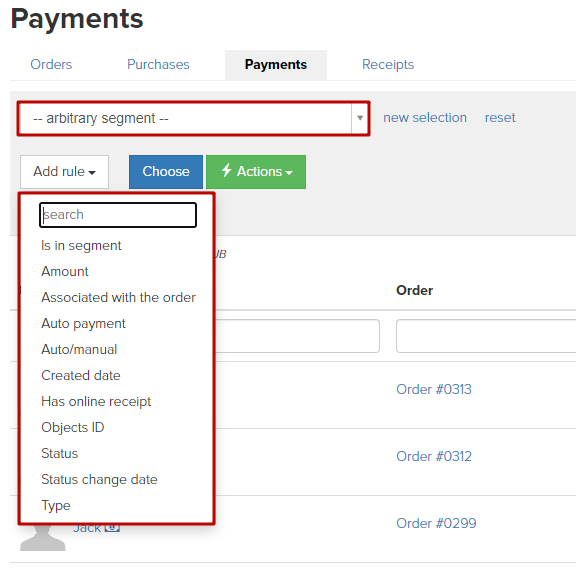Screen dimensions: 576x569
Task: Click the new selection link
Action: [x=425, y=118]
